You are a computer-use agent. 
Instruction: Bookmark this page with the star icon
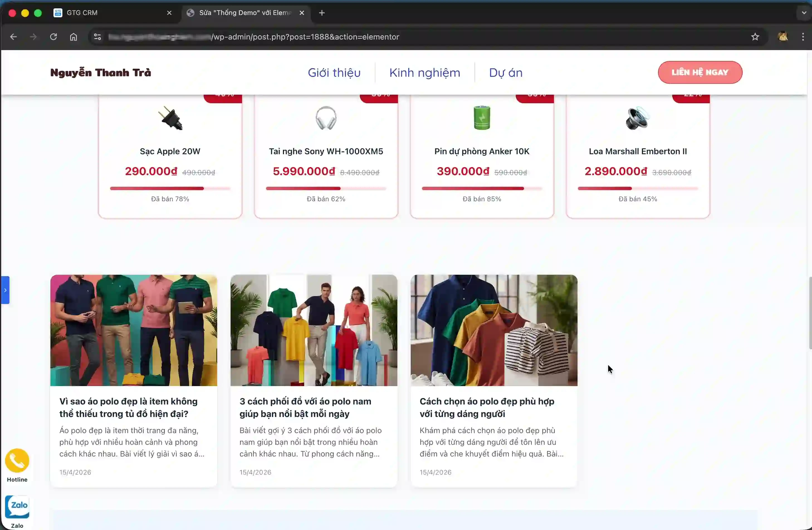click(755, 37)
